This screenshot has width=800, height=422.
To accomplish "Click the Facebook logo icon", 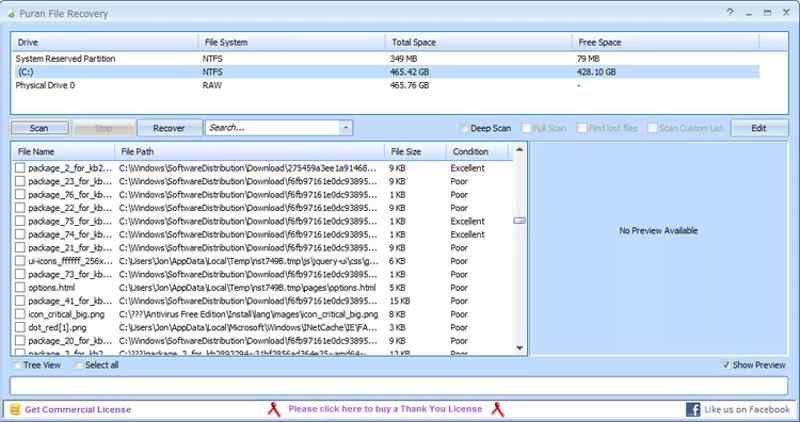I will (x=693, y=409).
